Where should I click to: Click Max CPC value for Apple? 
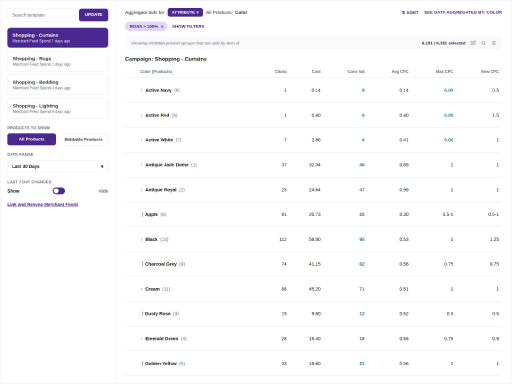(448, 214)
